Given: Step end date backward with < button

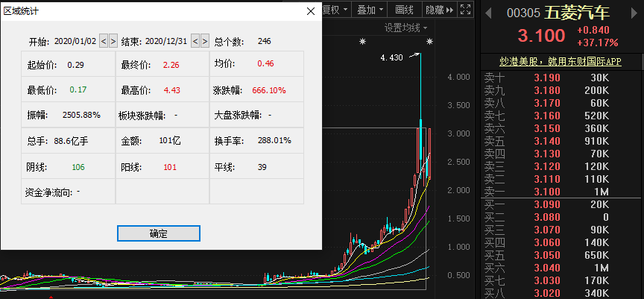Looking at the screenshot, I should tap(195, 41).
